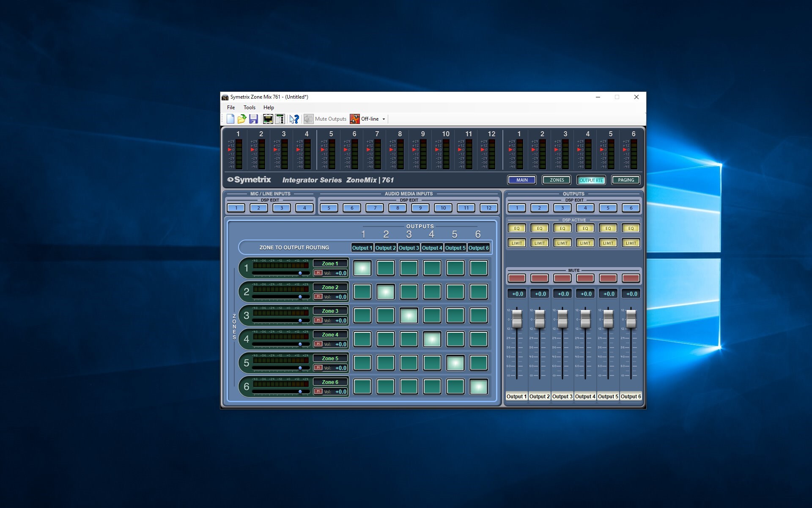Click the New file toolbar icon
Viewport: 812px width, 508px height.
pyautogui.click(x=230, y=119)
